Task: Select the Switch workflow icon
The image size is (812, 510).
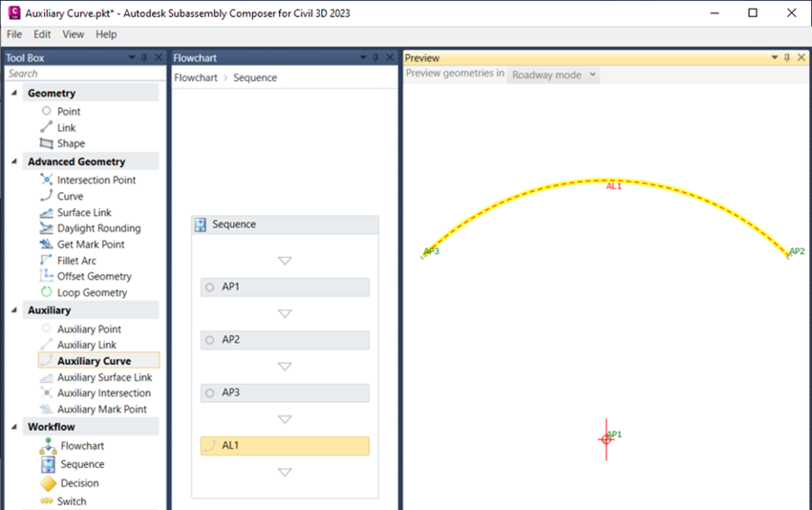Action: pos(47,500)
